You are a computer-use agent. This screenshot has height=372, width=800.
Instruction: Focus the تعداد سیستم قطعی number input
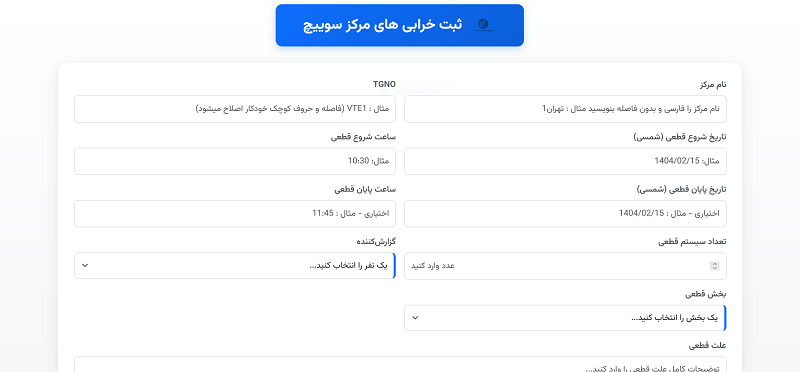(x=565, y=266)
